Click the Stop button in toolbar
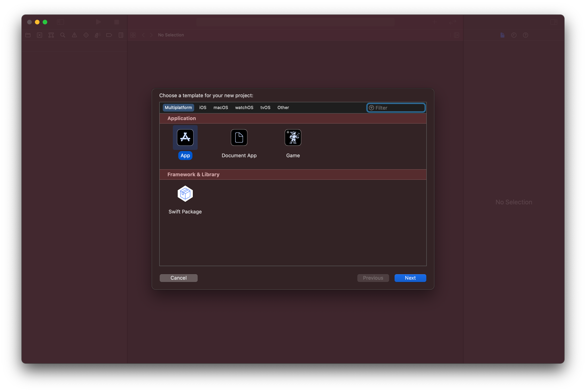 click(116, 22)
